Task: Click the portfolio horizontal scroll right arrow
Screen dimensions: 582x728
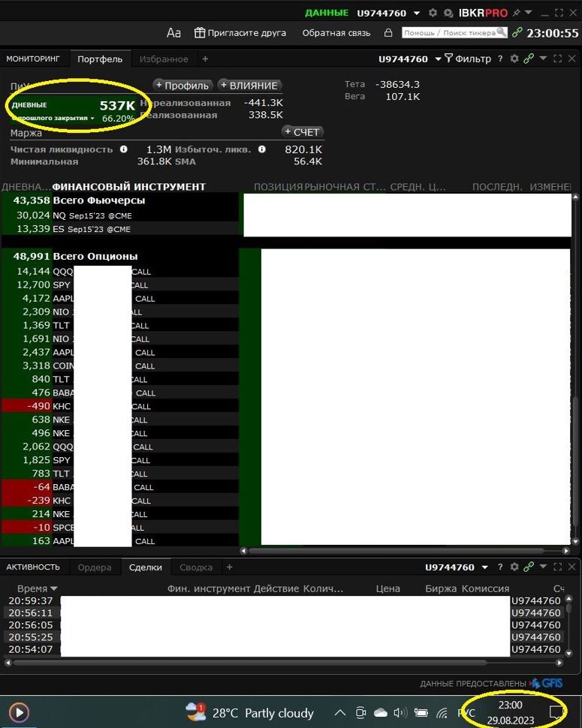Action: click(565, 551)
